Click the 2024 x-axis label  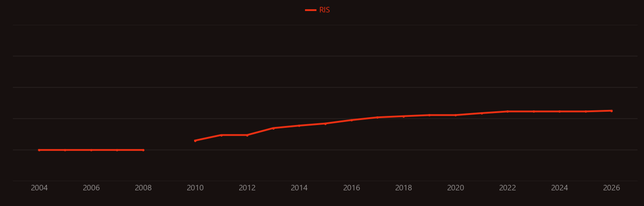click(559, 188)
